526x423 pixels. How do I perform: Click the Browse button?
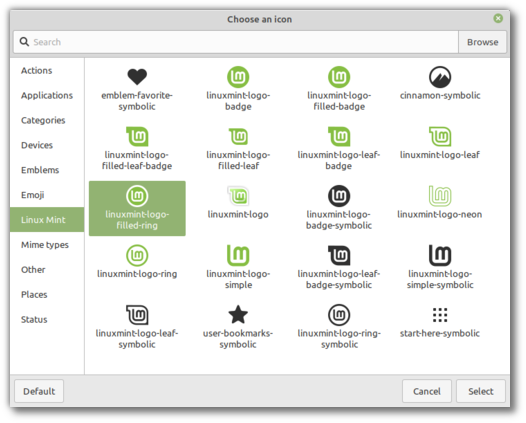tap(482, 42)
